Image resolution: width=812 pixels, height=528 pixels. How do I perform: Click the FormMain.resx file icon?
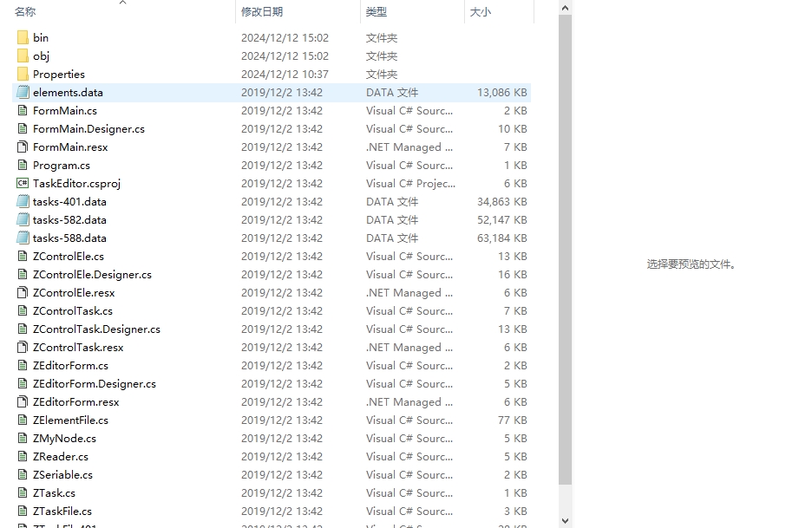pyautogui.click(x=23, y=147)
